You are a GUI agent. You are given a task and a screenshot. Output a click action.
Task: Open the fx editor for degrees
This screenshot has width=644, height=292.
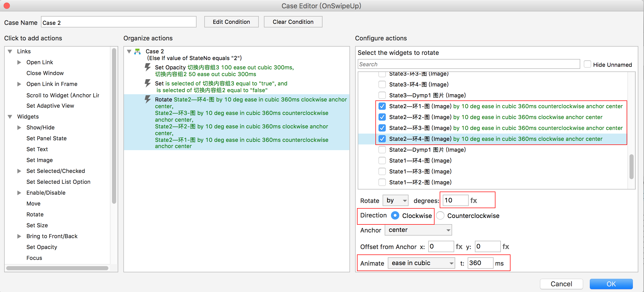coord(474,200)
